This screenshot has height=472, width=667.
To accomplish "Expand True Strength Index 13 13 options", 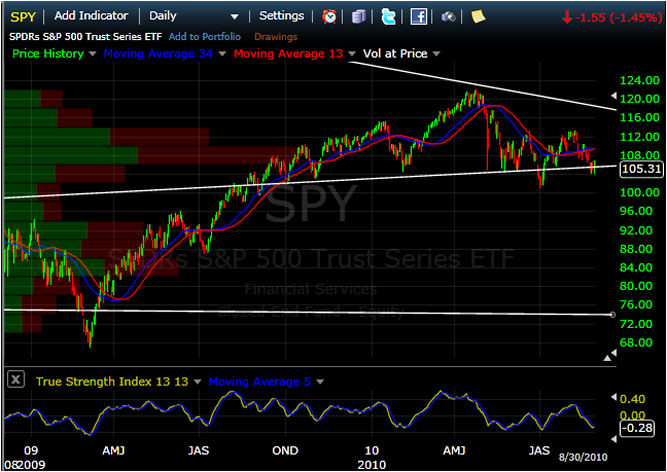I will [x=197, y=382].
